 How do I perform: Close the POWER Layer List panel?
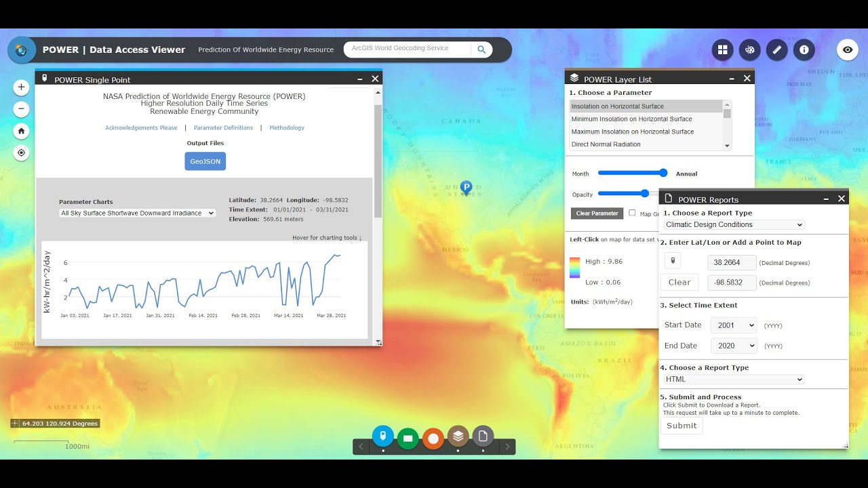coord(747,78)
